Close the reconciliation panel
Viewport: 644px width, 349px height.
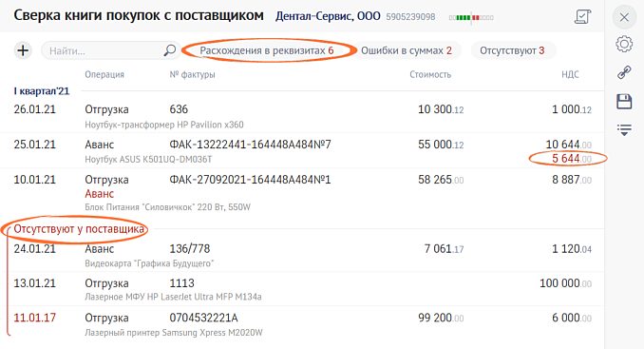[624, 17]
